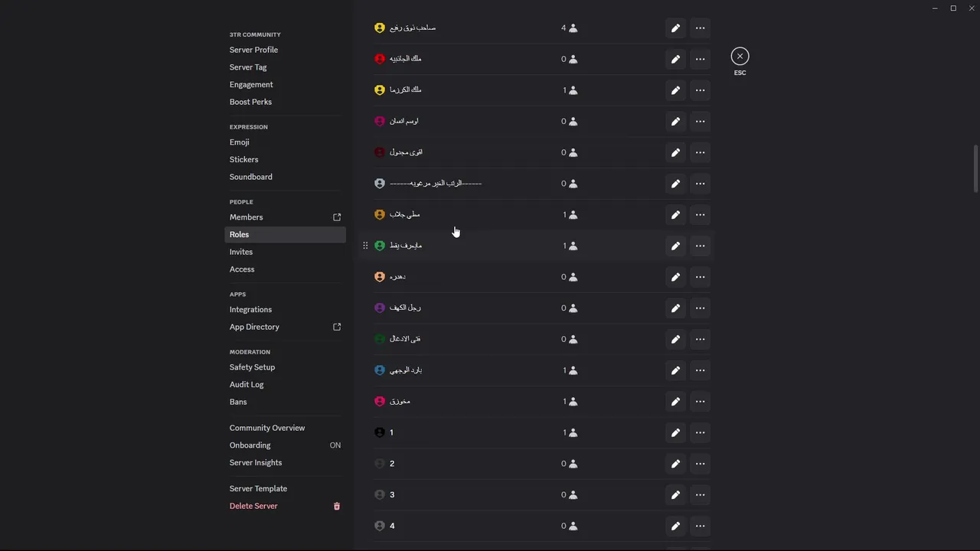Edit role 3 with pencil icon
This screenshot has width=980, height=551.
[x=675, y=495]
